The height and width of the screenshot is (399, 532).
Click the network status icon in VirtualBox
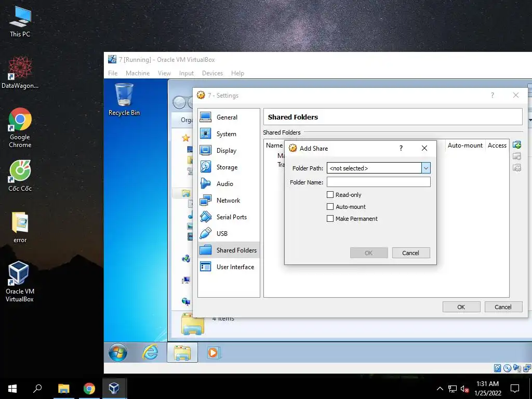tap(527, 368)
